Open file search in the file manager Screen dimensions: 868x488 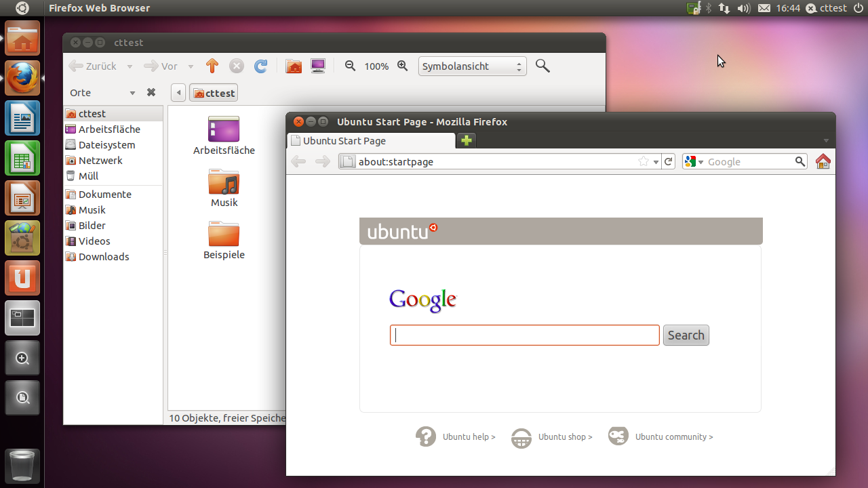[542, 66]
